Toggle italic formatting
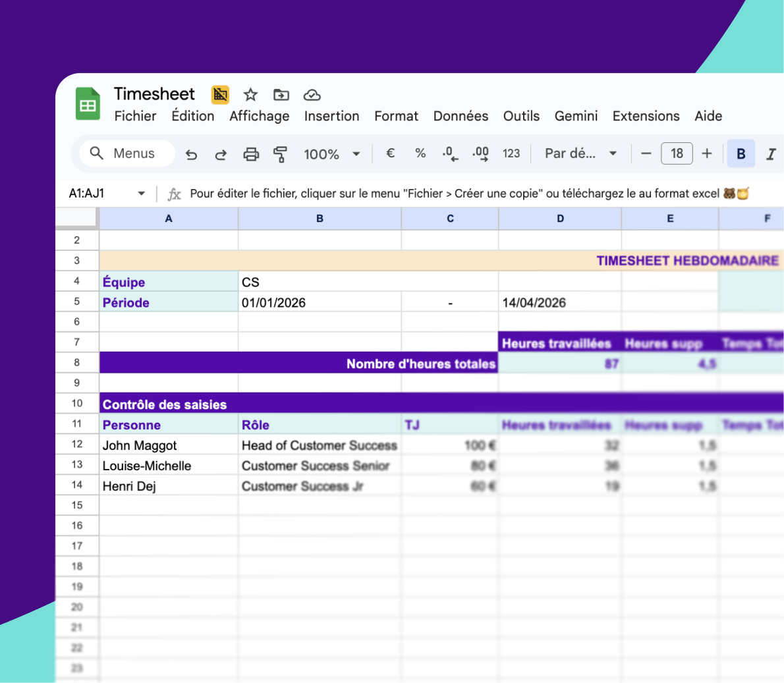784x683 pixels. click(x=770, y=153)
